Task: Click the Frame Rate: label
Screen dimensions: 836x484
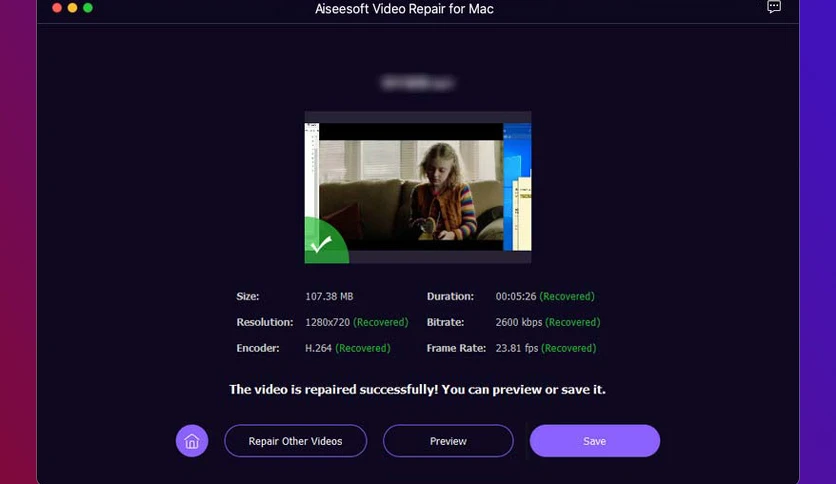Action: click(456, 348)
